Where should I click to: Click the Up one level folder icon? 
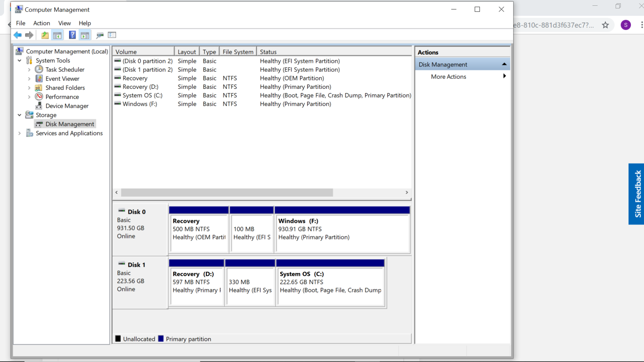click(45, 35)
